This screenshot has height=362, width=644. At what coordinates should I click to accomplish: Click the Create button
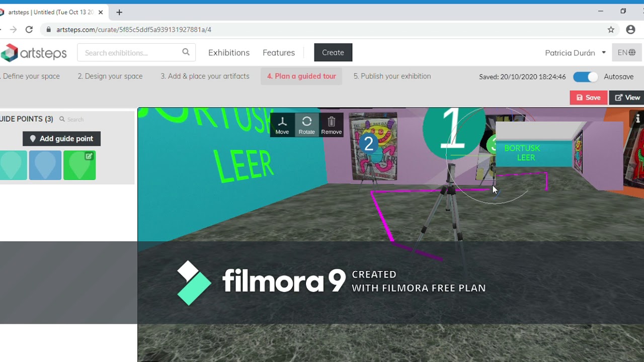[x=333, y=53]
